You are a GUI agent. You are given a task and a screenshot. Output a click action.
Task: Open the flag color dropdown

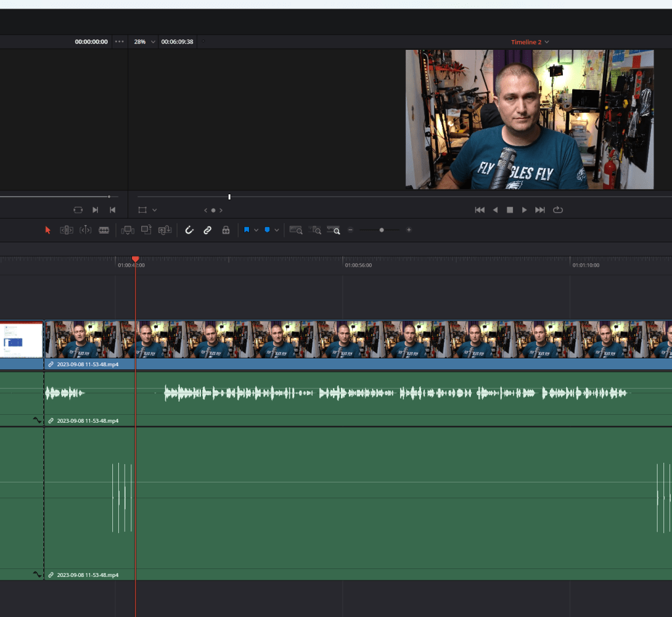[256, 230]
